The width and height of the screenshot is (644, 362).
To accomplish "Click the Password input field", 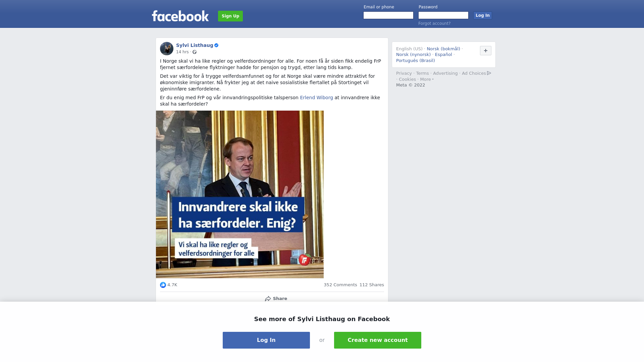I will [x=443, y=15].
